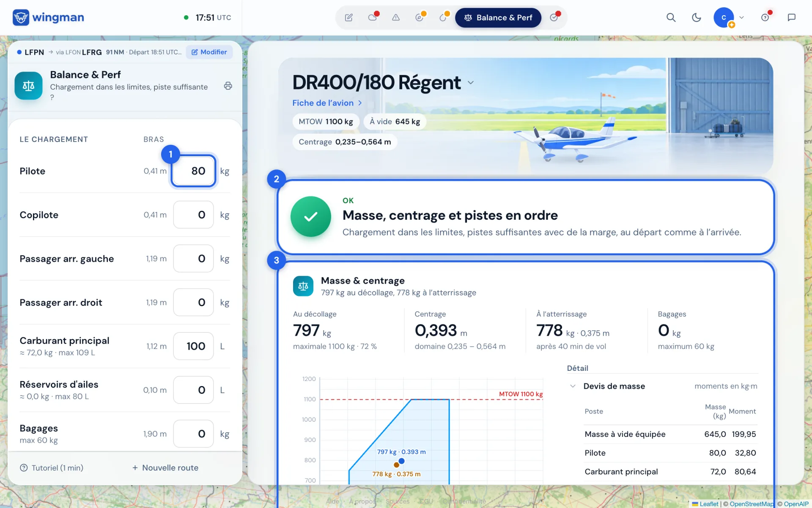Image resolution: width=812 pixels, height=508 pixels.
Task: Open Fiche de l'avion link
Action: pos(327,103)
